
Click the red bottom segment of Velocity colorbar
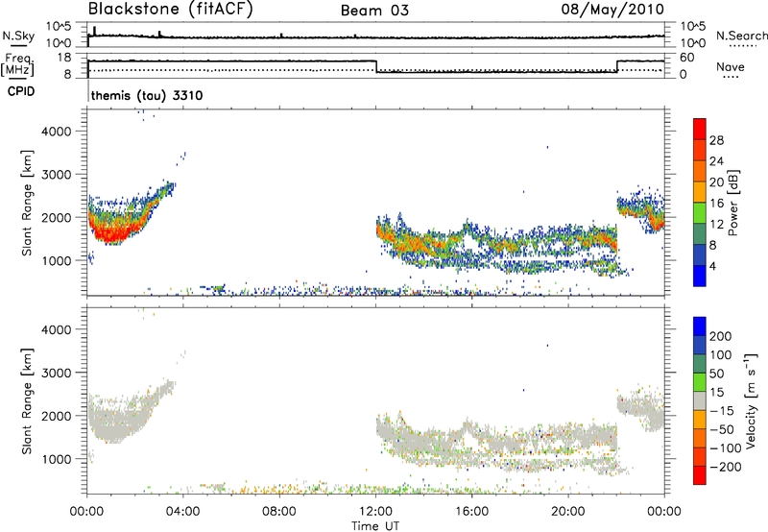click(700, 475)
